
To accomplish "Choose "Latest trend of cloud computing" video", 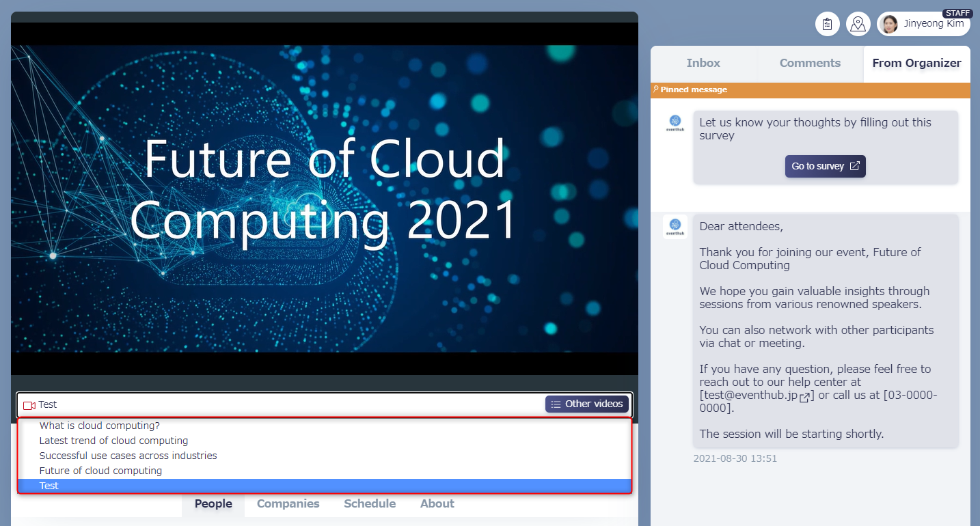I will point(325,441).
